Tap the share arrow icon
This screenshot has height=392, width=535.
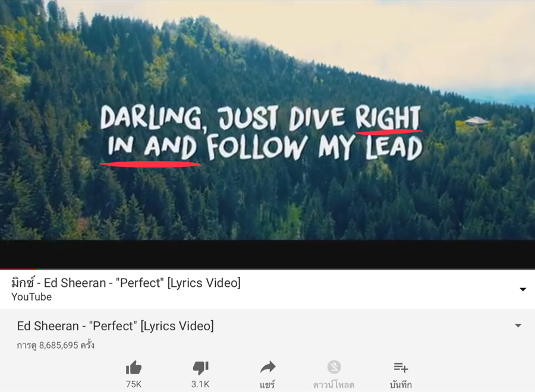pyautogui.click(x=267, y=367)
